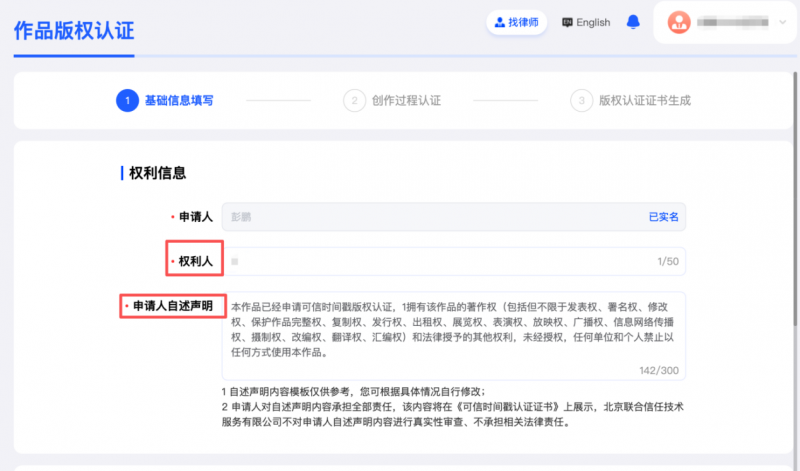Click the 权利人 field label
This screenshot has height=471, width=800.
tap(195, 261)
